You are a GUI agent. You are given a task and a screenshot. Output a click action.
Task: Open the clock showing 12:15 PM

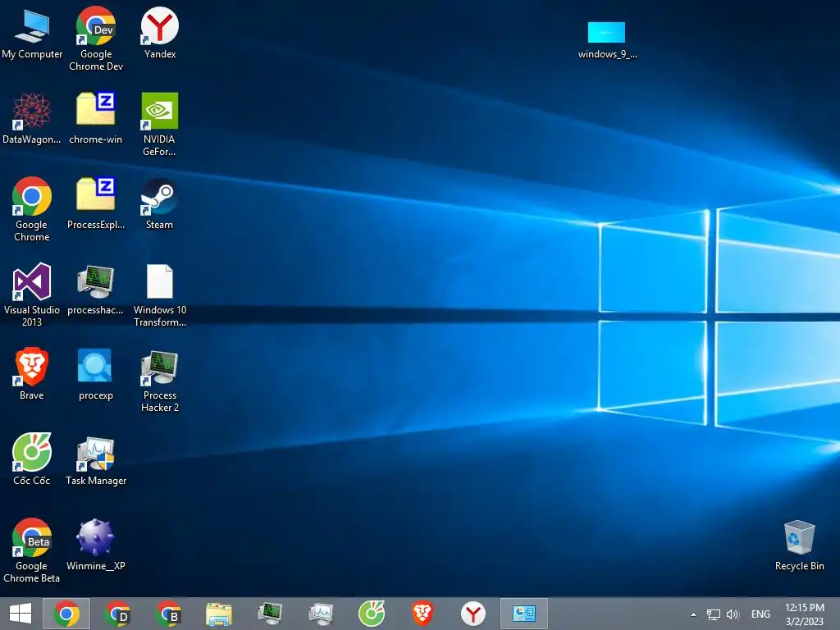click(x=805, y=614)
